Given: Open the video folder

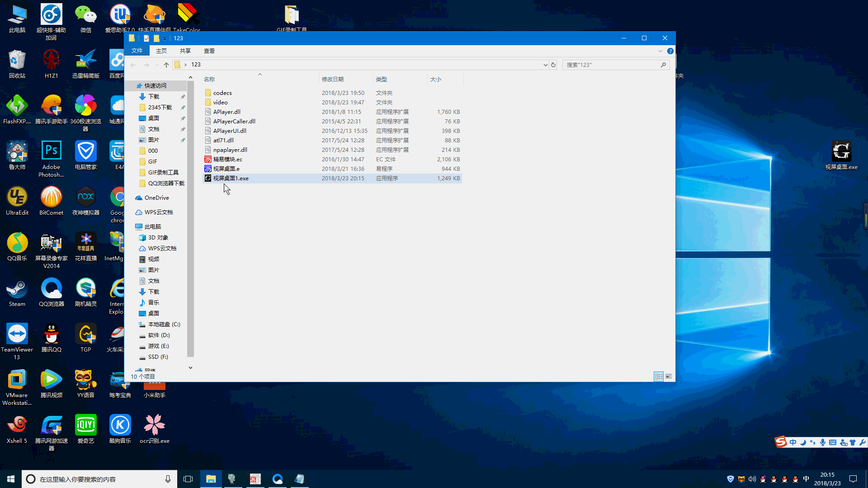Looking at the screenshot, I should pos(220,102).
